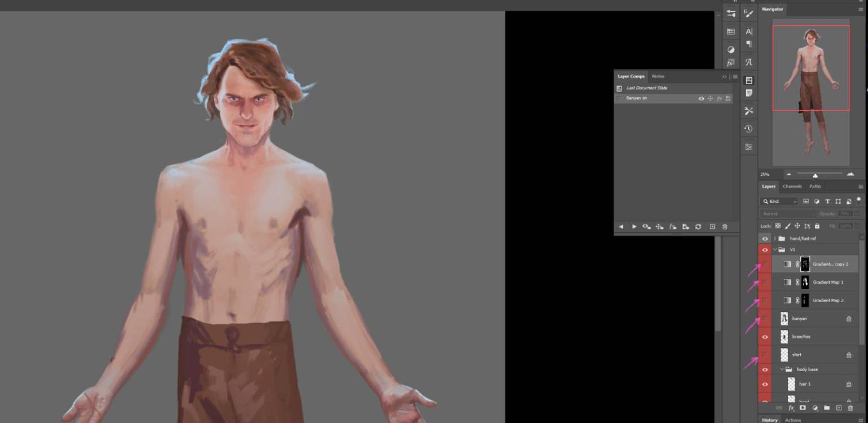Add a layer mask from Layers footer

(x=802, y=408)
